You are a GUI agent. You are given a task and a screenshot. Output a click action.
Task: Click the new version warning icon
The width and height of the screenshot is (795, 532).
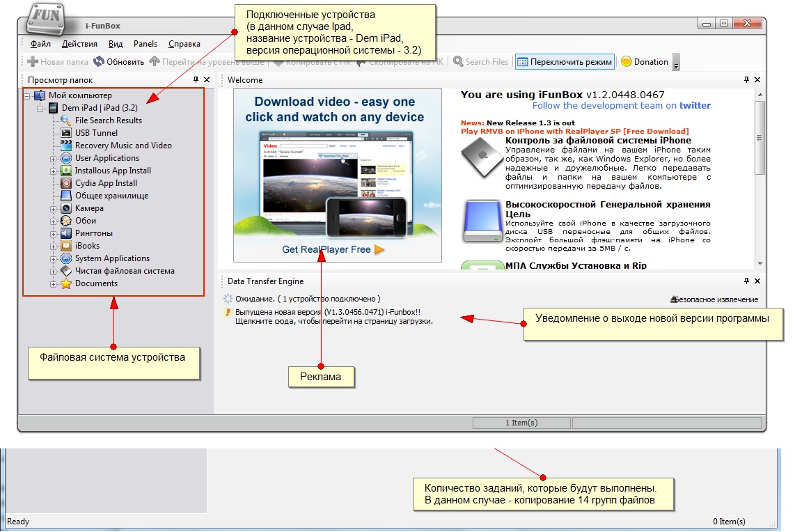228,313
